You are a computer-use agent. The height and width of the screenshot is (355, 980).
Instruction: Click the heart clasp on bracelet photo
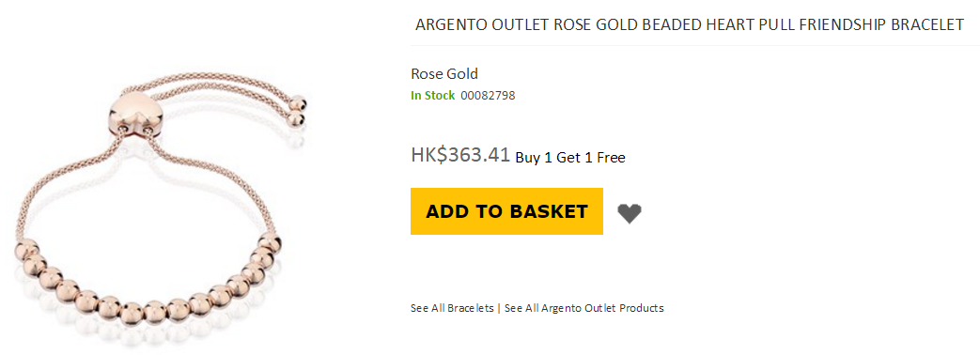pos(135,113)
